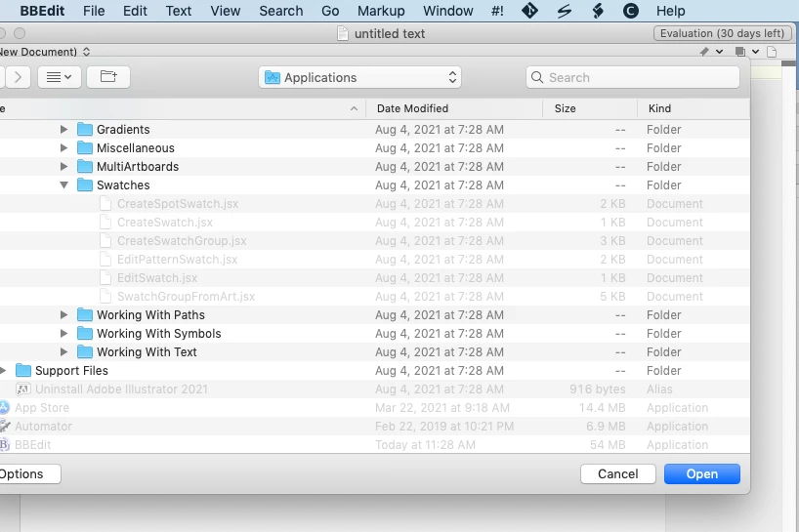The image size is (799, 532).
Task: Open the View menu
Action: pyautogui.click(x=226, y=11)
